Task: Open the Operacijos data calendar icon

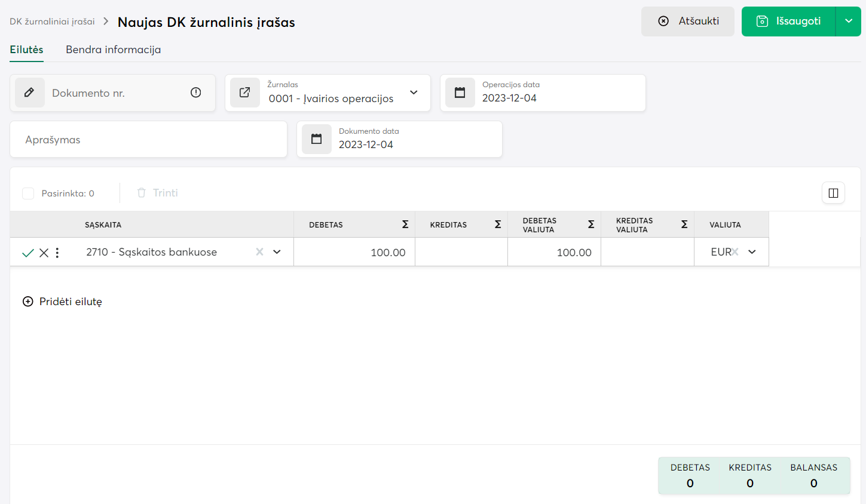Action: [460, 93]
